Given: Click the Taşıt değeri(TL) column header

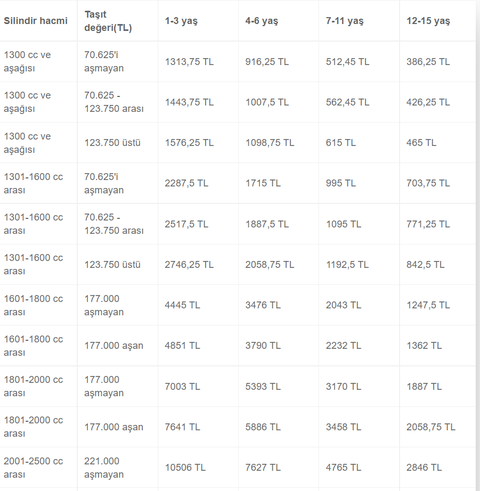Looking at the screenshot, I should tap(108, 21).
